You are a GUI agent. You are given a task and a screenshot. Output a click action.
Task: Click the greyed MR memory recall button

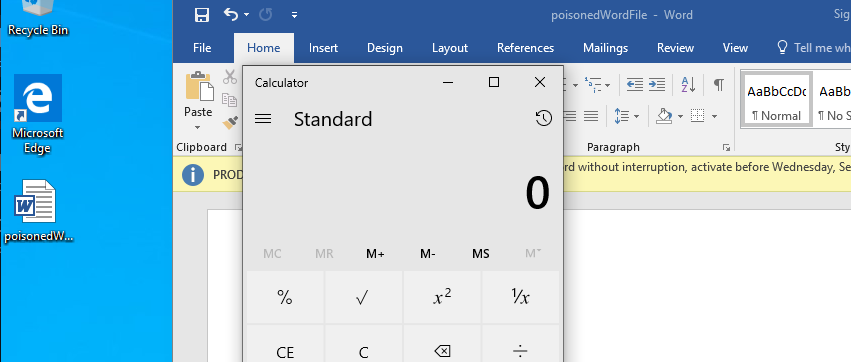pyautogui.click(x=325, y=253)
